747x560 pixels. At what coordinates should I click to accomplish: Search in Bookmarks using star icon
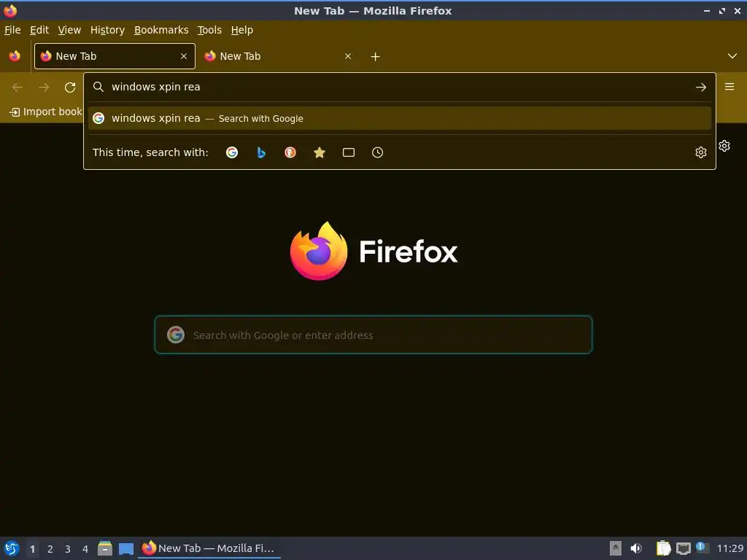[x=320, y=152]
